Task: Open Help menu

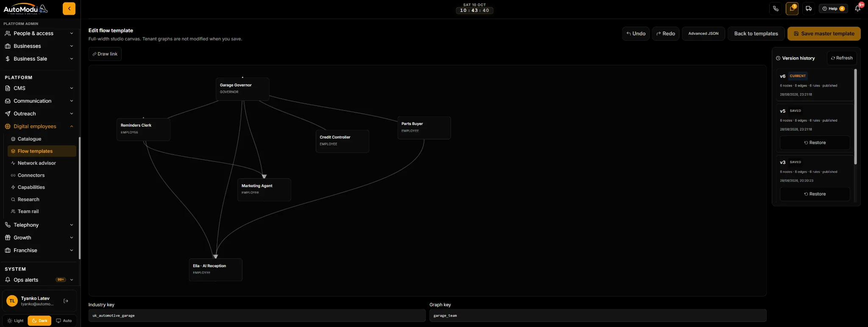Action: click(833, 8)
